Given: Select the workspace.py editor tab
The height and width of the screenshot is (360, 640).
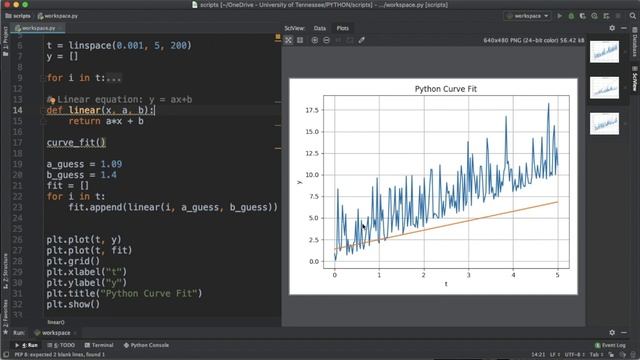Looking at the screenshot, I should coord(38,28).
